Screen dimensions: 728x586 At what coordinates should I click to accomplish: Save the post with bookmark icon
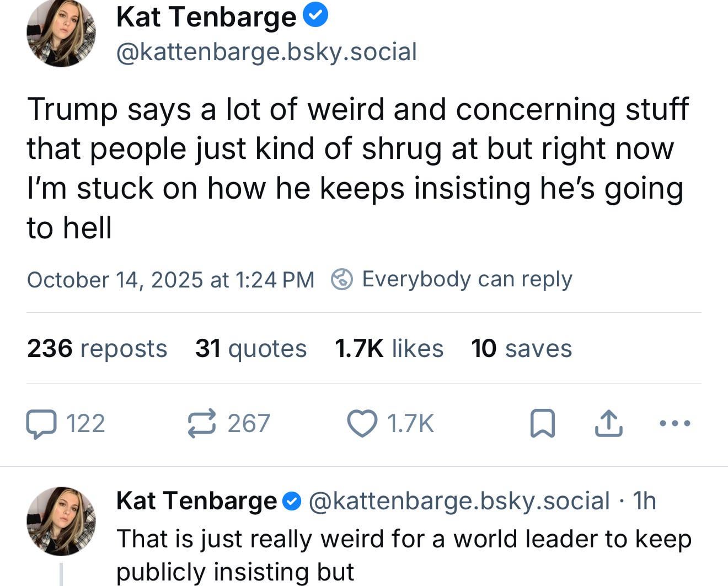pos(542,424)
